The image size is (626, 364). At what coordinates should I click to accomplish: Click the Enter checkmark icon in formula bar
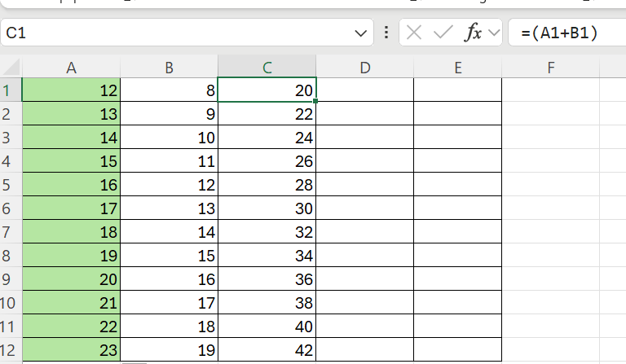443,33
